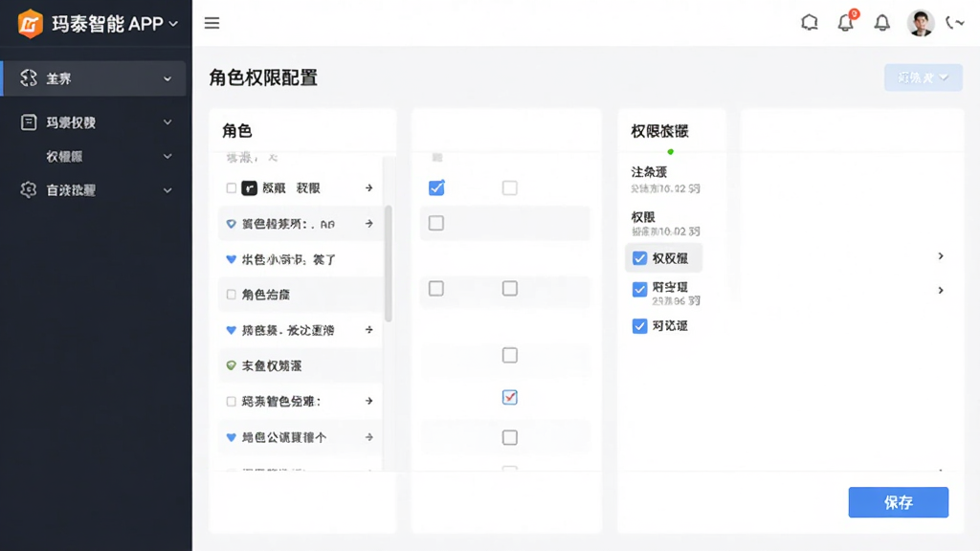Click the outlined blue heart in row ending AB
This screenshot has height=551, width=980.
[x=232, y=224]
